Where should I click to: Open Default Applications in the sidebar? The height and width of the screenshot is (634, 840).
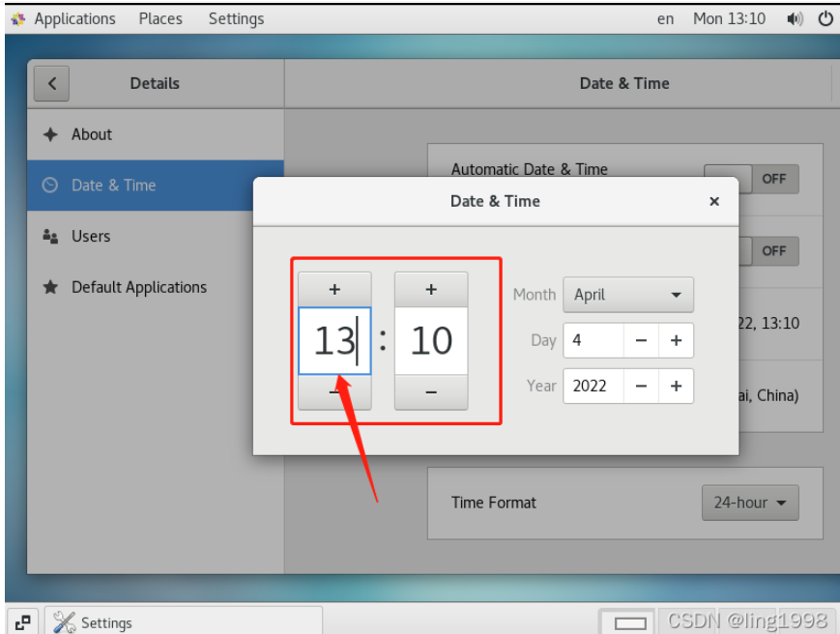click(x=156, y=287)
